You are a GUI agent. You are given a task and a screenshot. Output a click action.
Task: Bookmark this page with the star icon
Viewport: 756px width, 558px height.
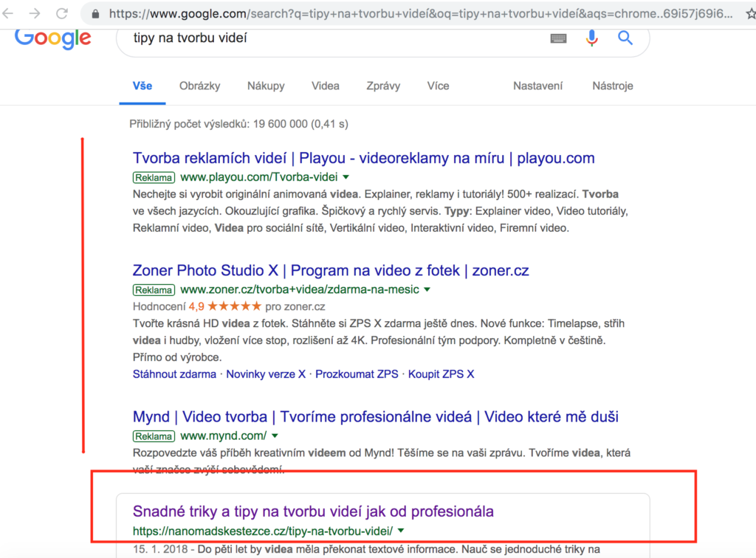coord(750,13)
